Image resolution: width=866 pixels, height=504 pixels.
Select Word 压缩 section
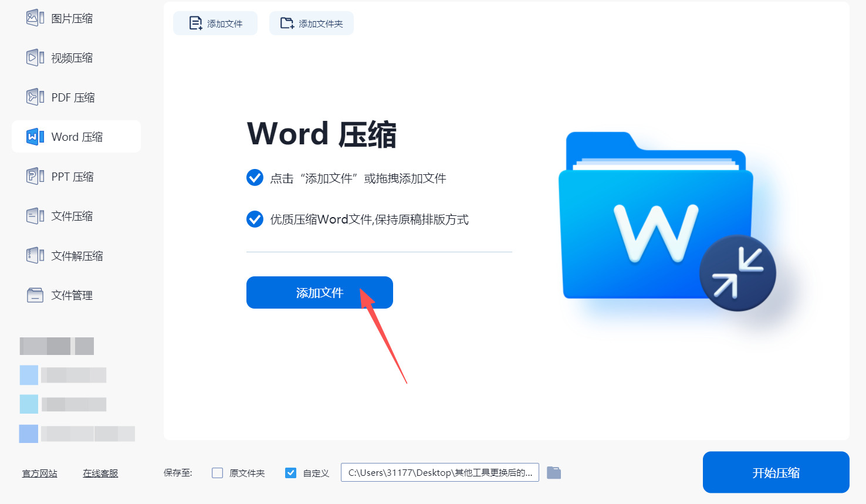[76, 137]
